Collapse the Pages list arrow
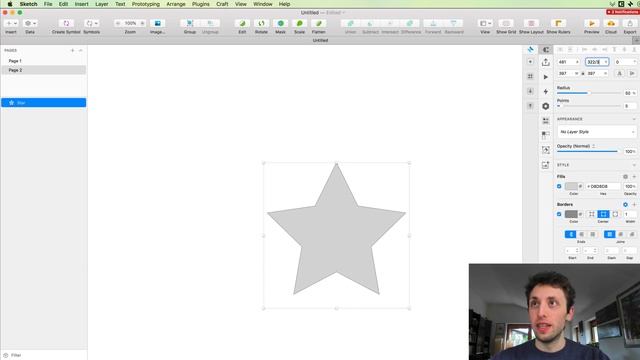 click(x=80, y=51)
